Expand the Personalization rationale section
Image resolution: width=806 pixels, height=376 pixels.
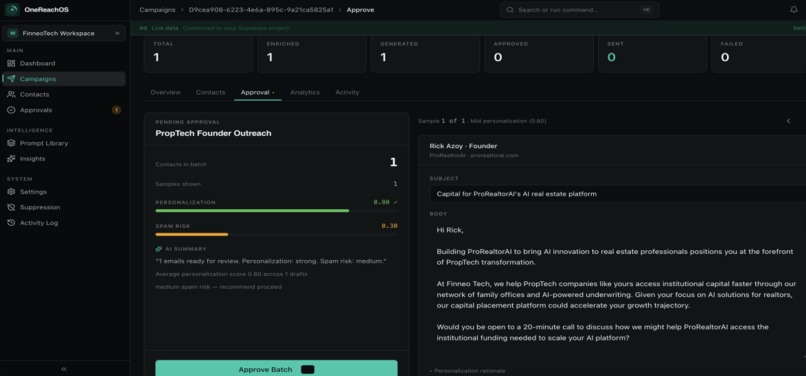tap(467, 371)
